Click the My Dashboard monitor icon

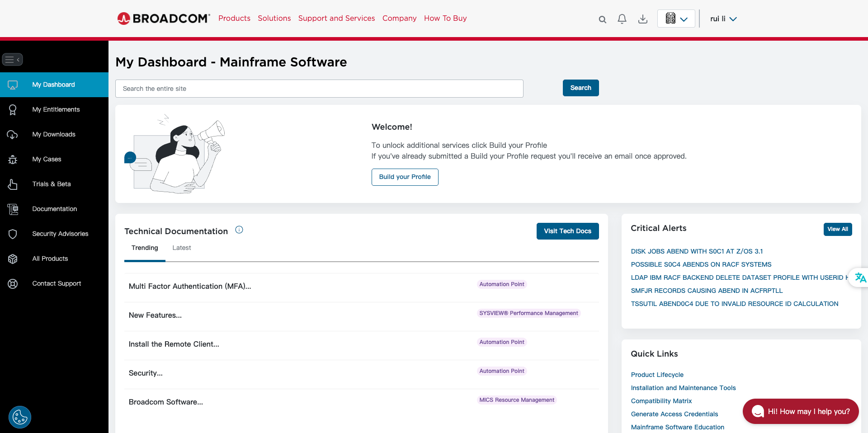(x=13, y=85)
